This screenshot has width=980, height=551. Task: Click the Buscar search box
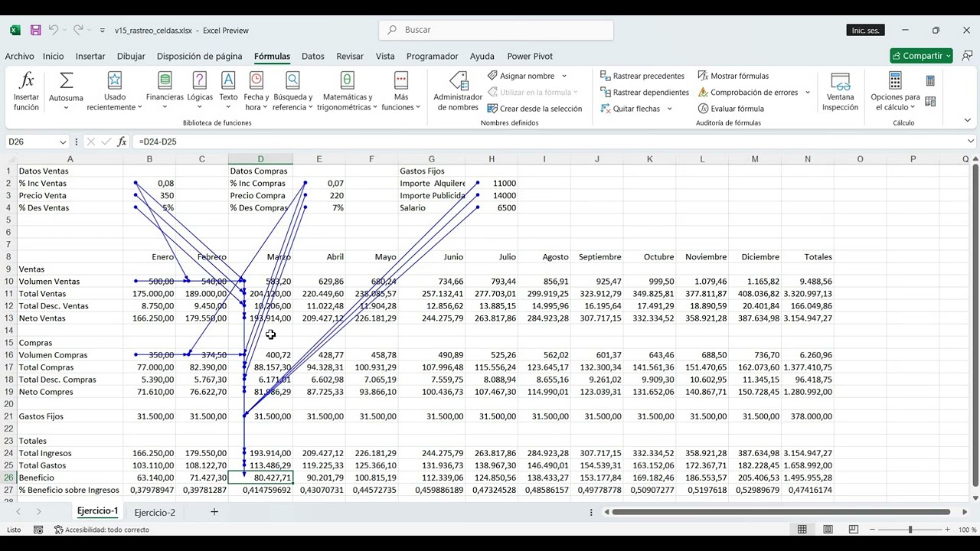point(496,30)
